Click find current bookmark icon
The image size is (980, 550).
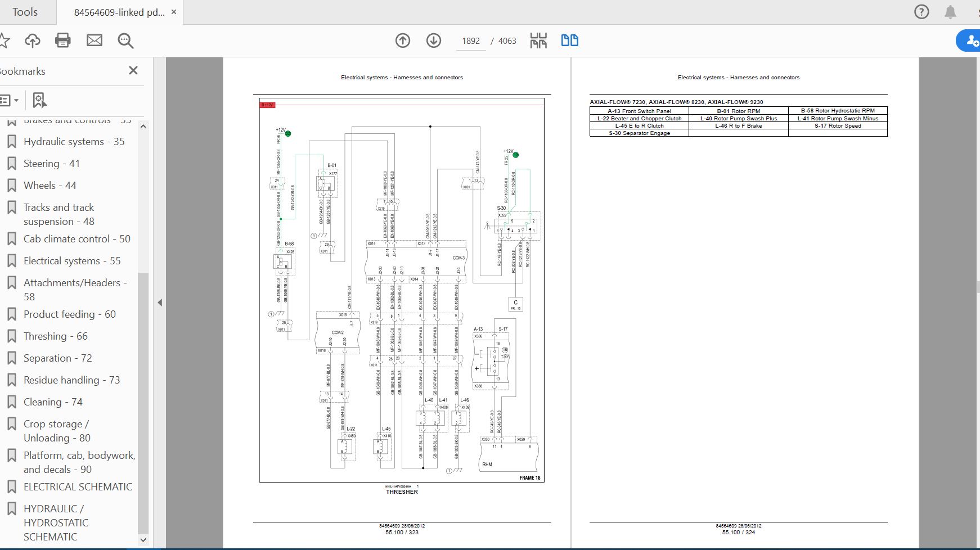click(x=39, y=101)
